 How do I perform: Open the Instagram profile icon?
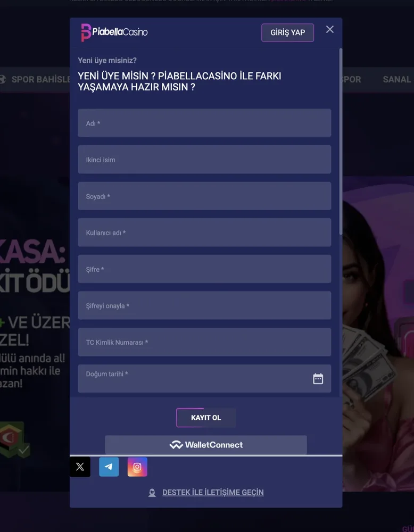pyautogui.click(x=137, y=467)
